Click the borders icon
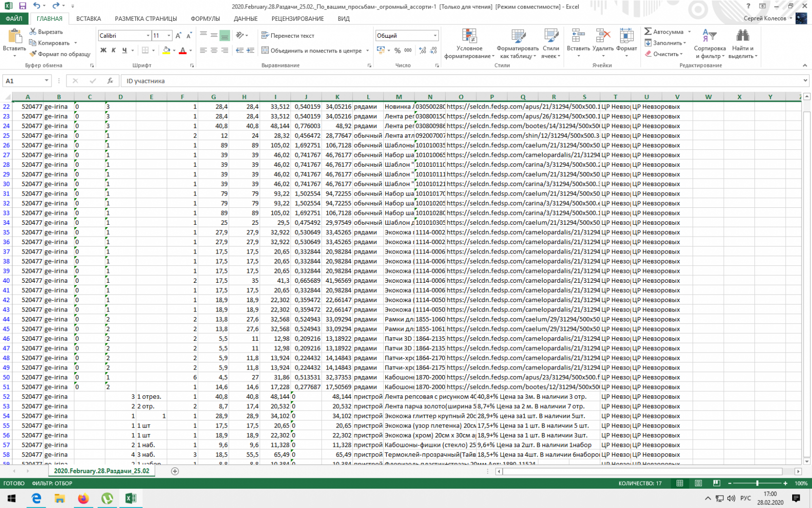This screenshot has height=508, width=812. point(145,50)
